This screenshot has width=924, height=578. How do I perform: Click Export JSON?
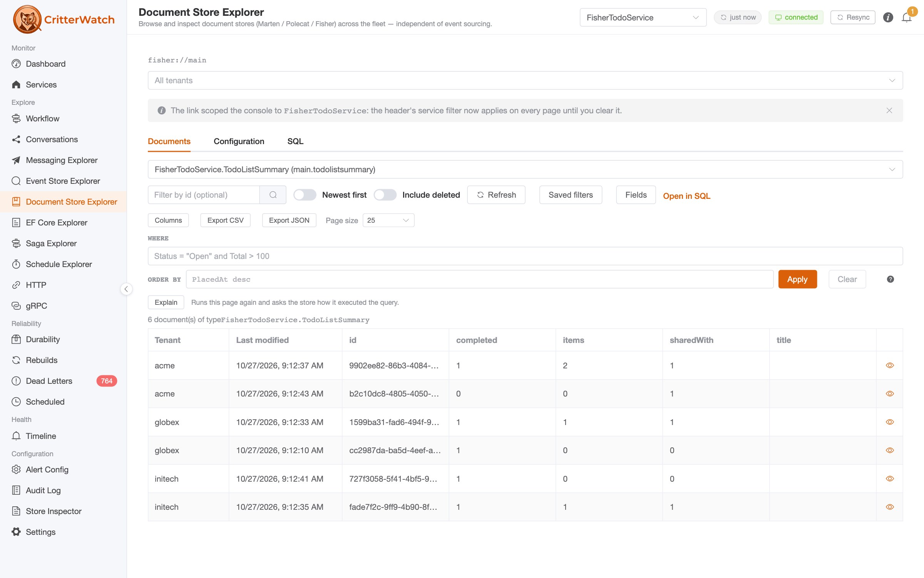[x=289, y=220]
